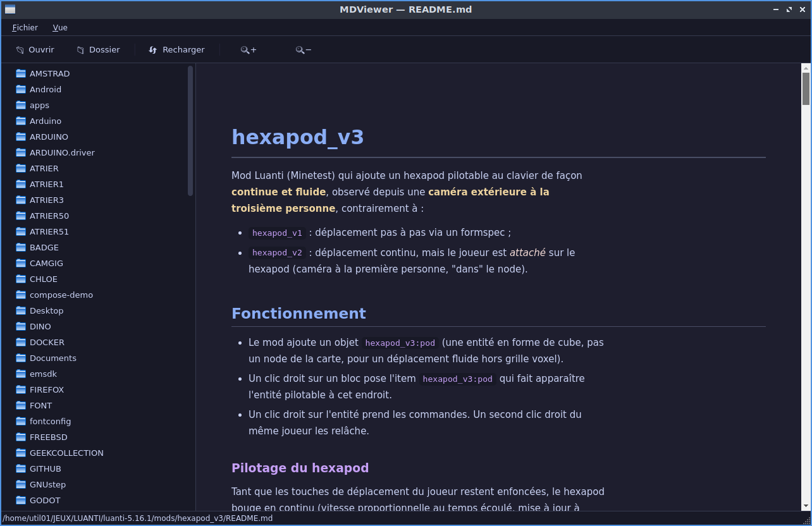The width and height of the screenshot is (812, 526).
Task: Select the Arduino folder in tree
Action: [46, 121]
